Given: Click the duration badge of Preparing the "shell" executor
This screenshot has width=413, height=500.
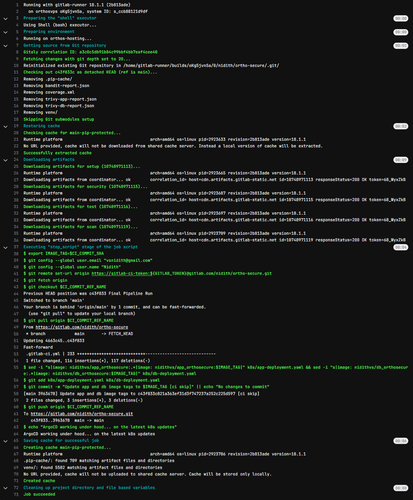Looking at the screenshot, I should [x=400, y=18].
